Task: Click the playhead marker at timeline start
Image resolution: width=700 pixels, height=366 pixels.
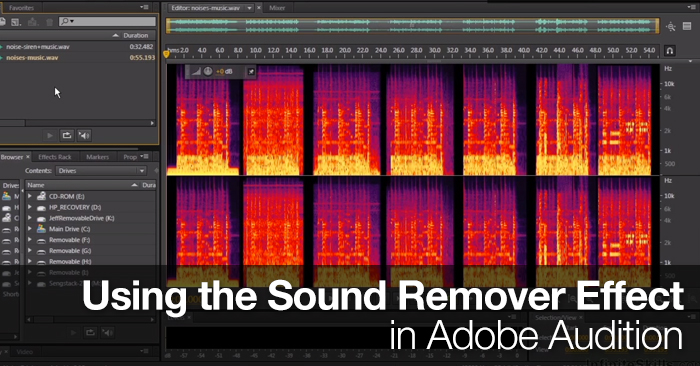Action: click(x=166, y=54)
